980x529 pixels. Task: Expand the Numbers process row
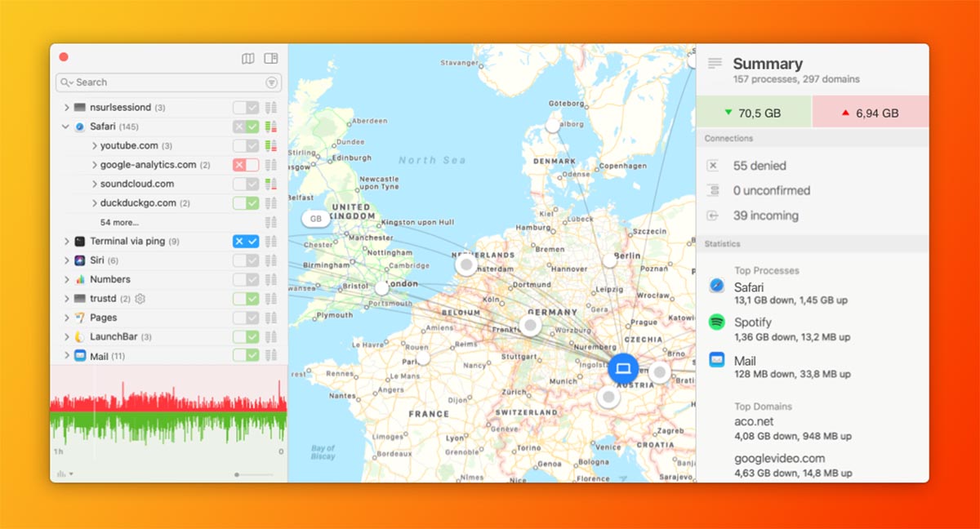66,279
